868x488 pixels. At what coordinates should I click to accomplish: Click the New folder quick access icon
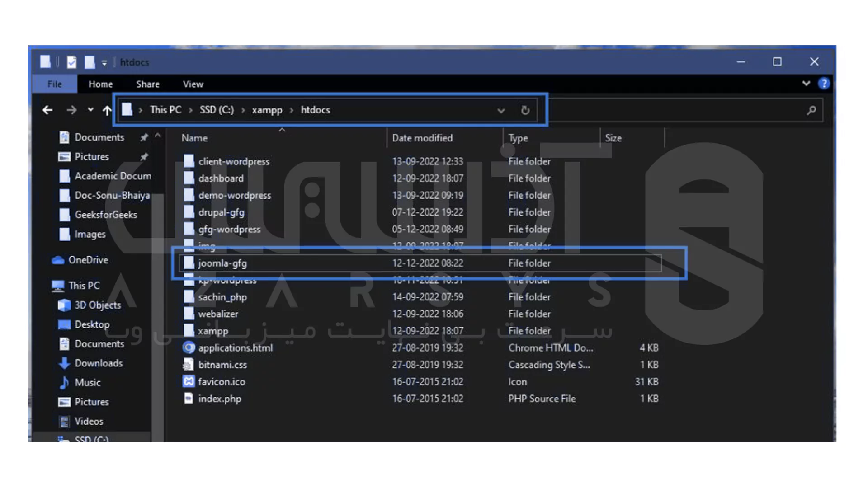[x=90, y=62]
